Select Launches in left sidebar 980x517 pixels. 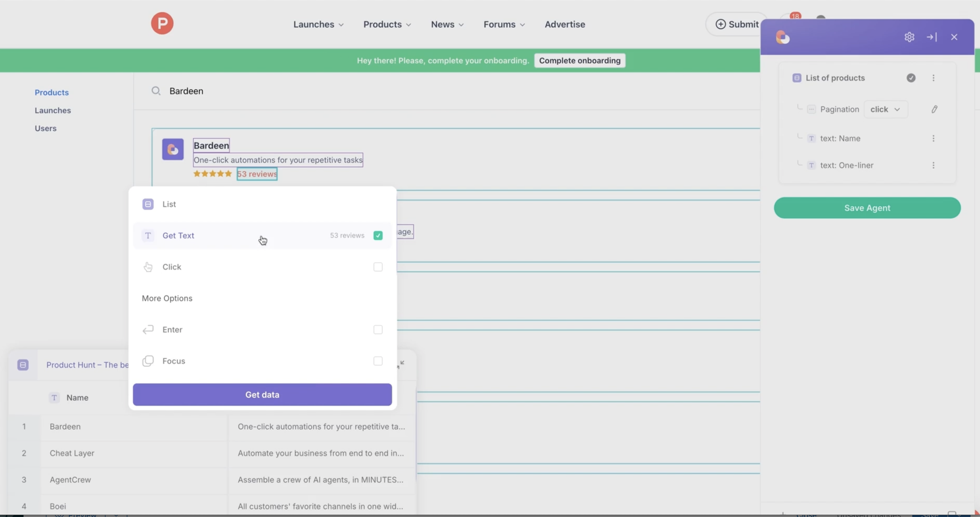coord(53,110)
